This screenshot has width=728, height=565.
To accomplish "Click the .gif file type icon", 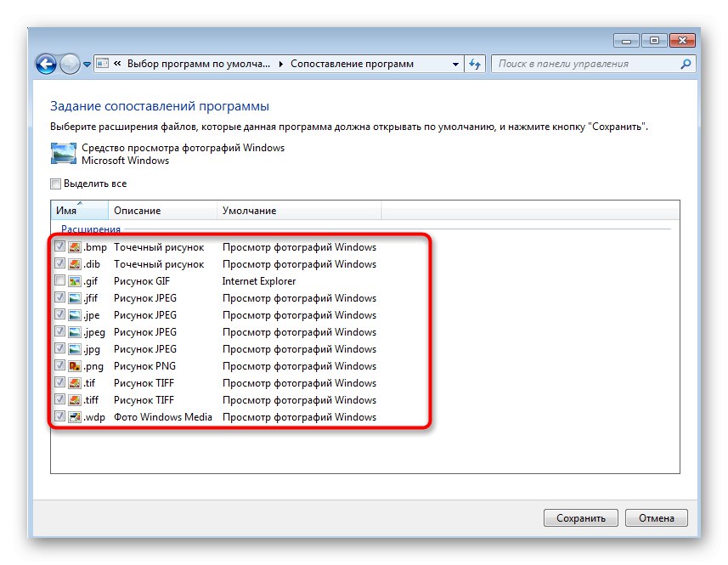I will click(74, 281).
